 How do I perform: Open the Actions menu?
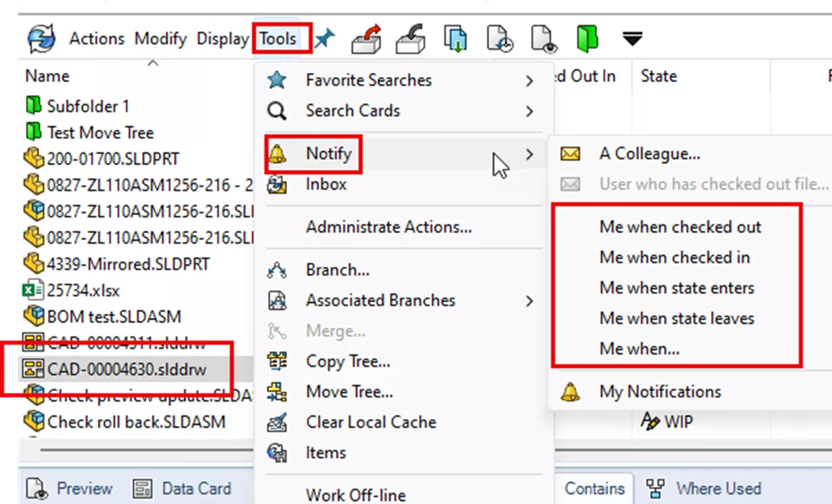tap(96, 39)
